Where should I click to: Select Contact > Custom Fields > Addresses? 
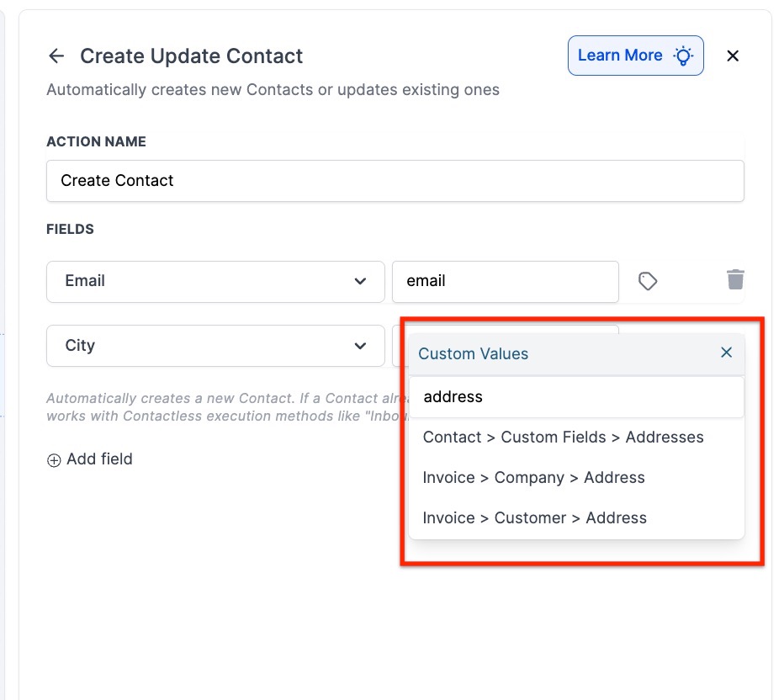(563, 437)
